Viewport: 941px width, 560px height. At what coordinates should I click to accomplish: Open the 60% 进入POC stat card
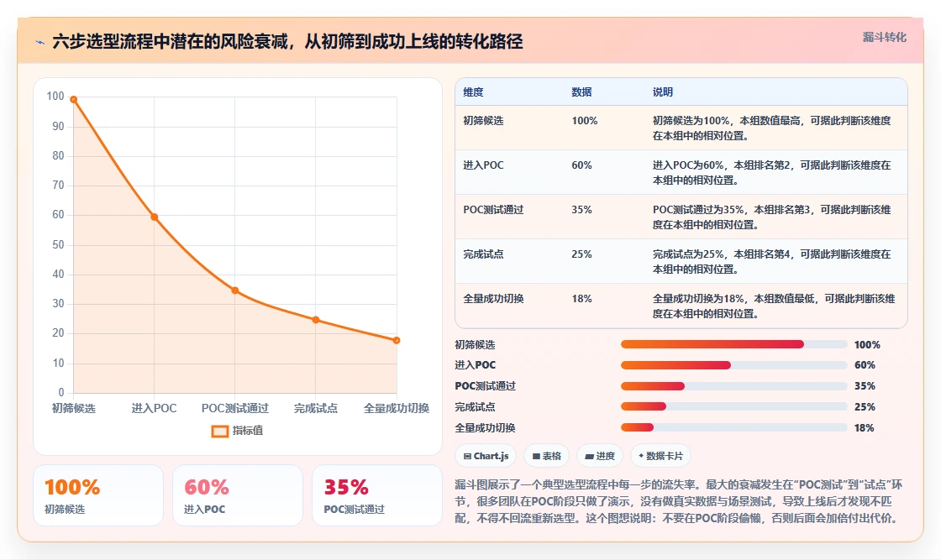point(238,496)
